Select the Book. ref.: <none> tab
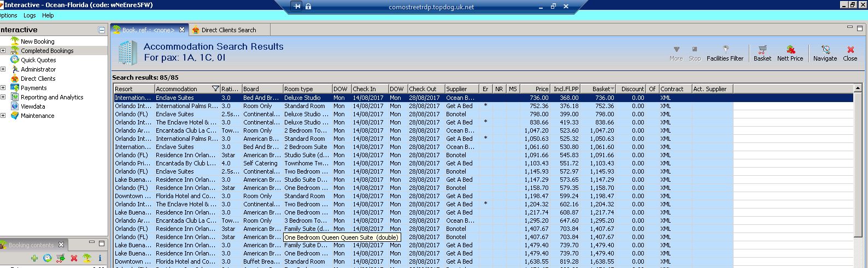Screen dimensions: 868x268 click(x=148, y=30)
